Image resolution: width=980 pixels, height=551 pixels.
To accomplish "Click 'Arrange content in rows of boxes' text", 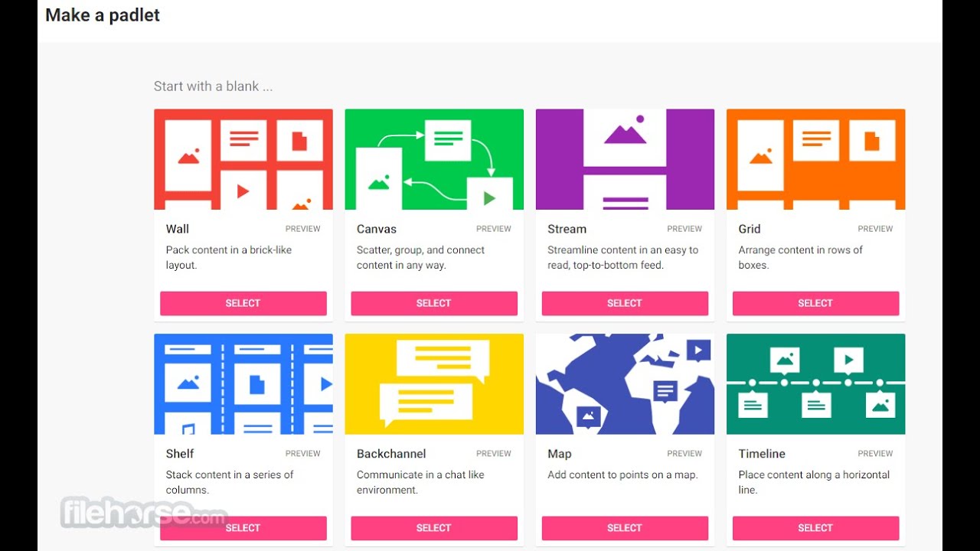I will (801, 257).
